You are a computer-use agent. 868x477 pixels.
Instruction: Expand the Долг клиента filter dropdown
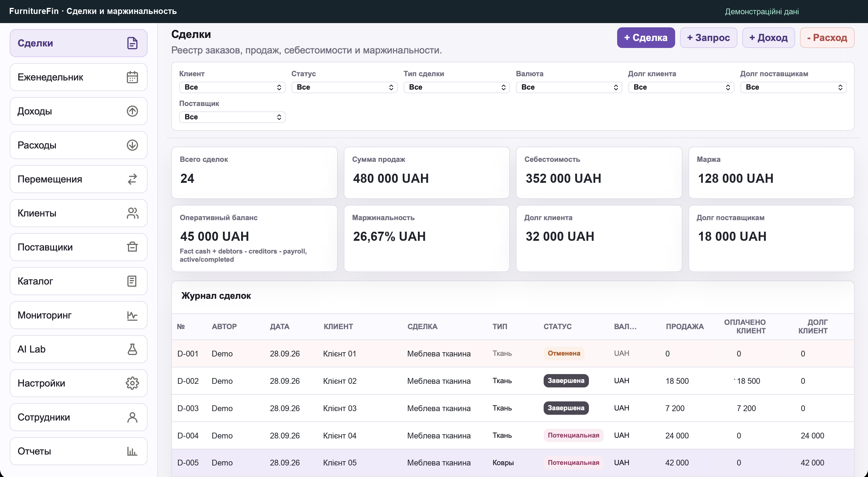click(x=681, y=87)
